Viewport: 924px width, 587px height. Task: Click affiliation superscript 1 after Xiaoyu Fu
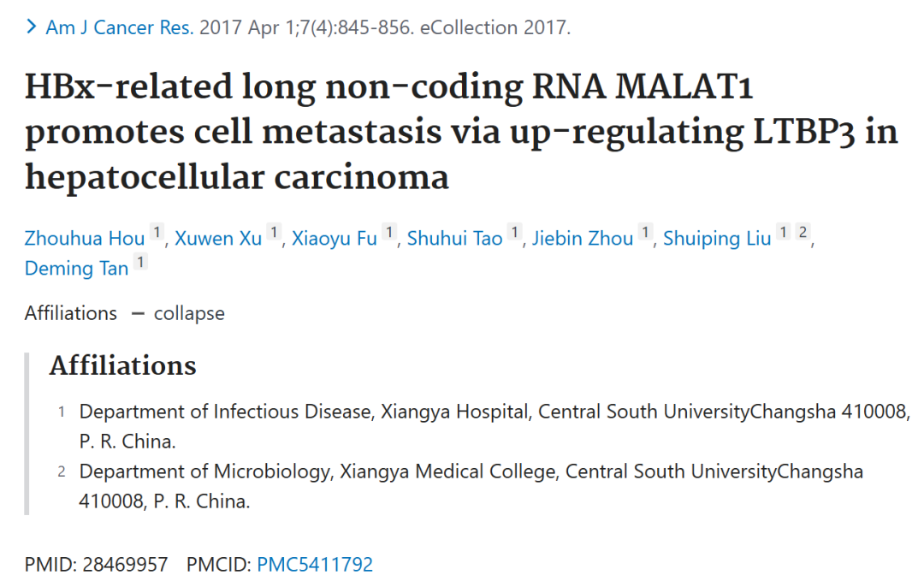(389, 232)
